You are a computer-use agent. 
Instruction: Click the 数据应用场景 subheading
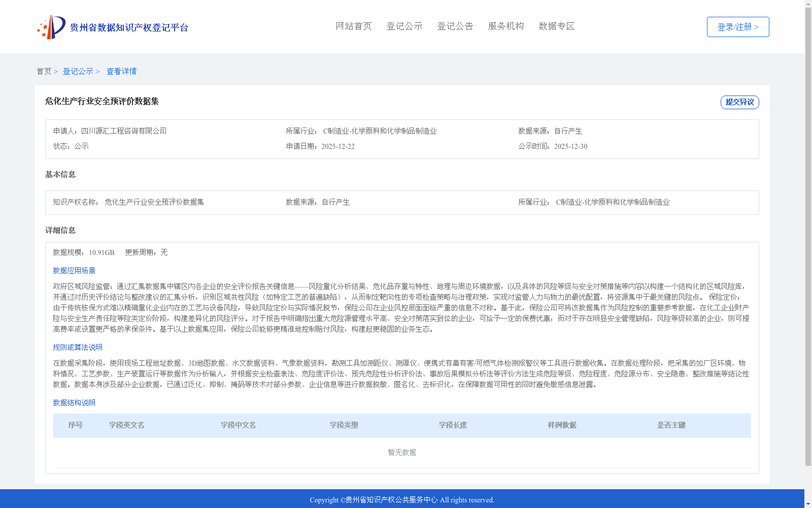pyautogui.click(x=74, y=271)
